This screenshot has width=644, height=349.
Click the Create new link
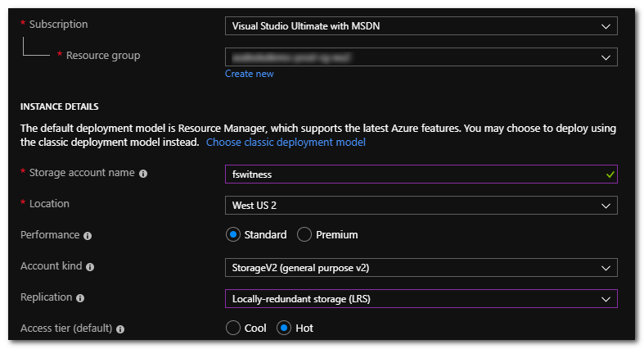pos(250,74)
